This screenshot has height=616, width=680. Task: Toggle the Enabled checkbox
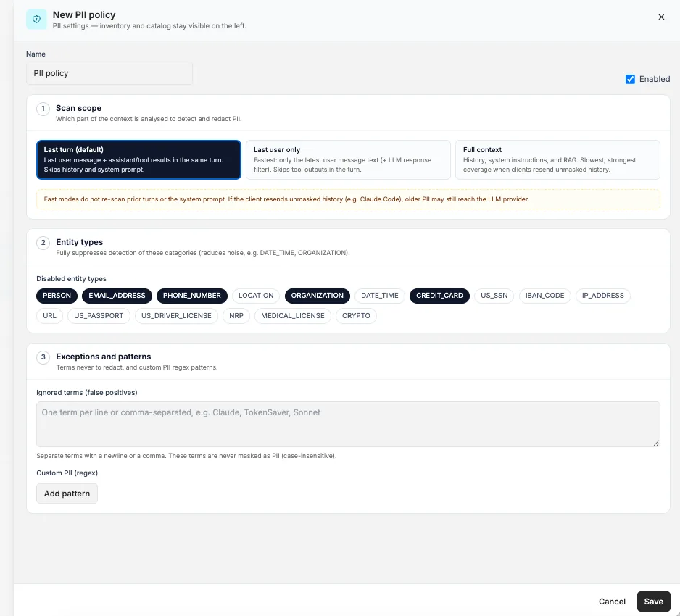(630, 79)
